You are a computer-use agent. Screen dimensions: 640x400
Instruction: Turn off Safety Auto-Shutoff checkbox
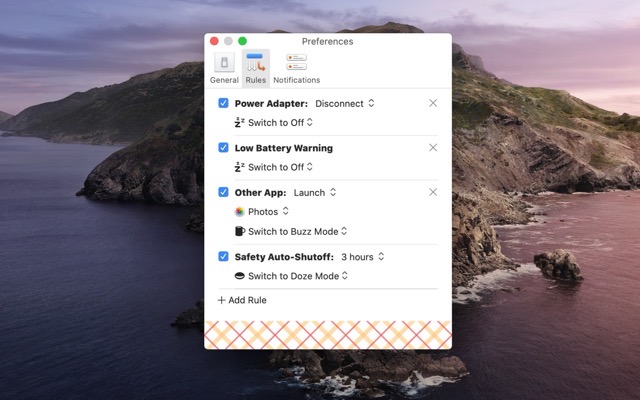[224, 257]
